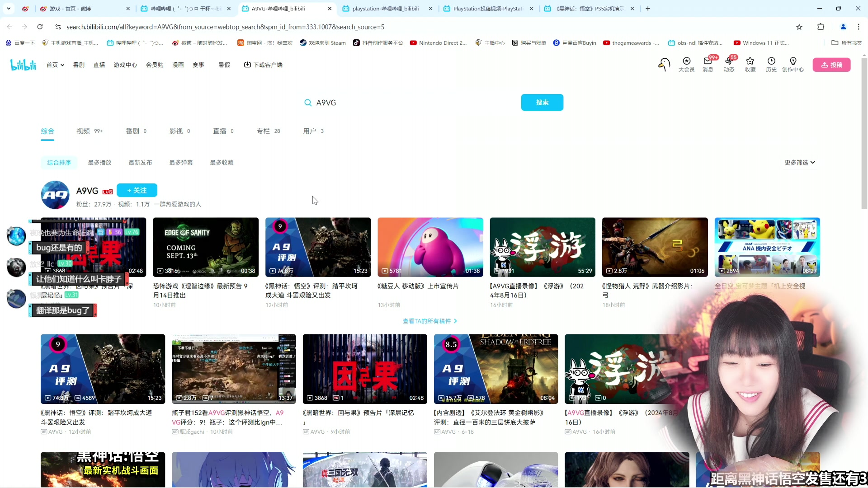Click the pink 投稿 upload button
This screenshot has height=488, width=868.
pos(831,65)
